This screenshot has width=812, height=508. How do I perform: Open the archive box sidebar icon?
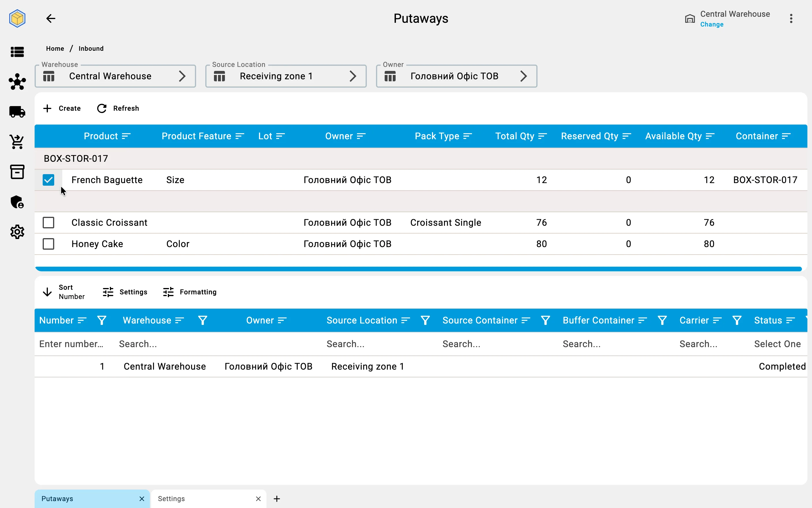17,172
